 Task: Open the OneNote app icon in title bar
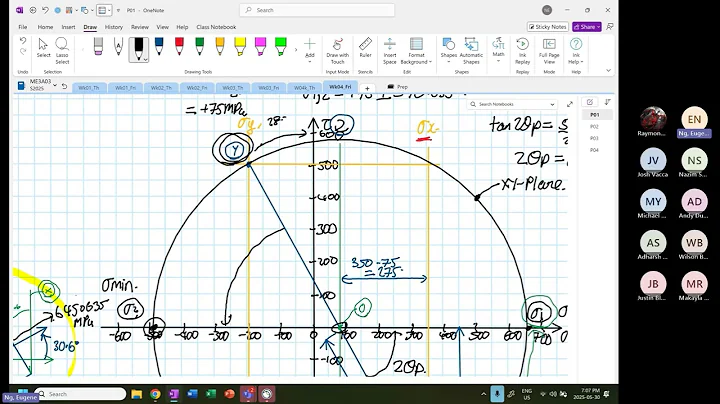tap(19, 10)
